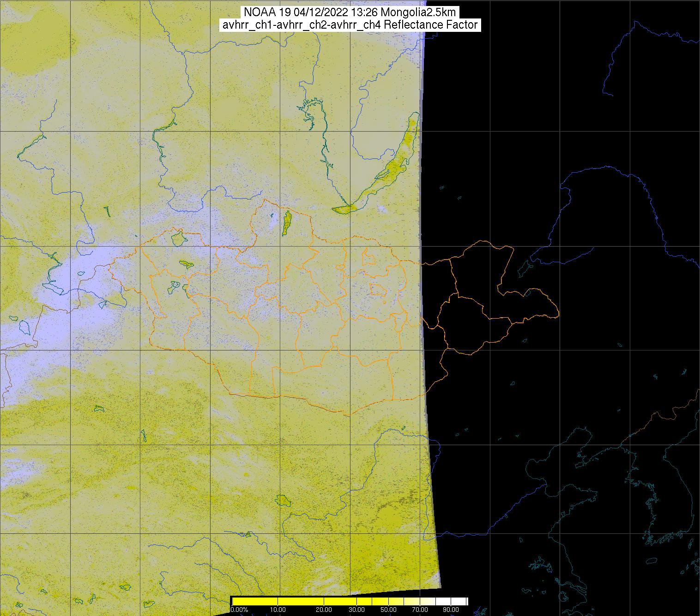
Task: Click narrow Lake Khövsgöl in northern Mongolia
Action: (286, 223)
